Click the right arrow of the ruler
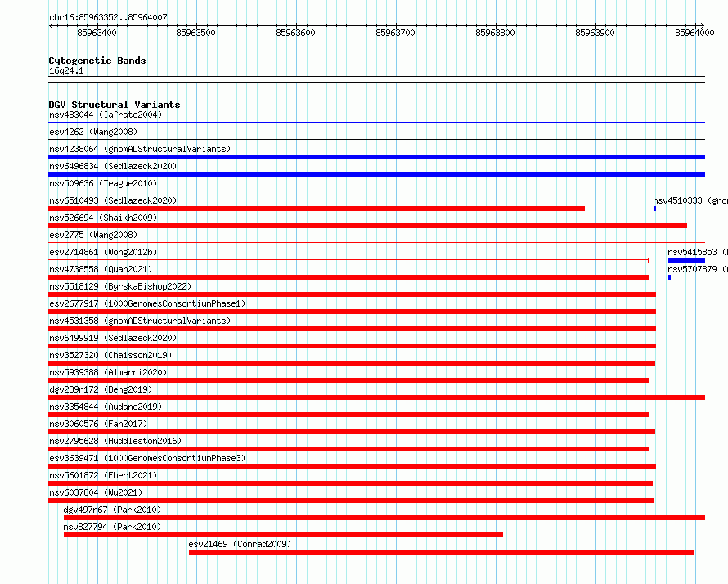The height and width of the screenshot is (584, 728). point(702,25)
